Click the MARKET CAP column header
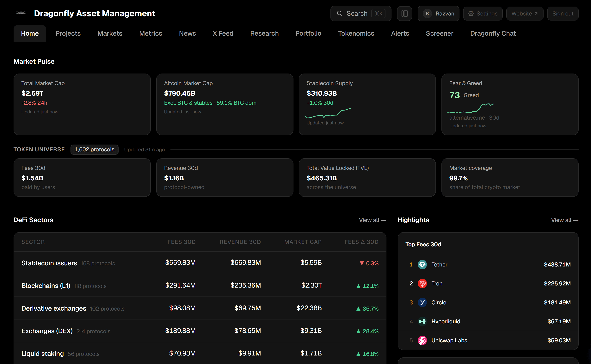 point(303,242)
